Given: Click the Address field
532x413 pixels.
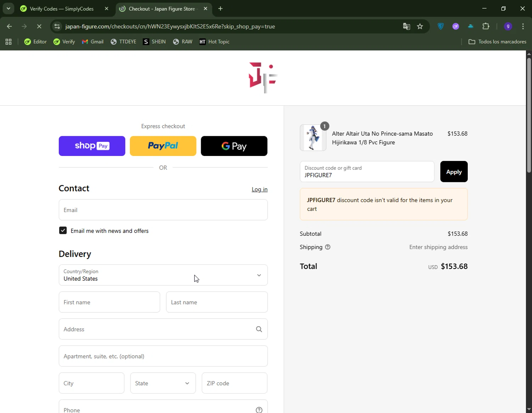Looking at the screenshot, I should 163,329.
